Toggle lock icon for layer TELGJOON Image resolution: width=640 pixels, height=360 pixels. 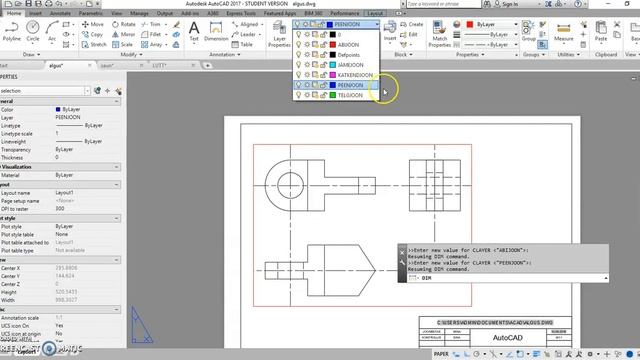point(323,95)
